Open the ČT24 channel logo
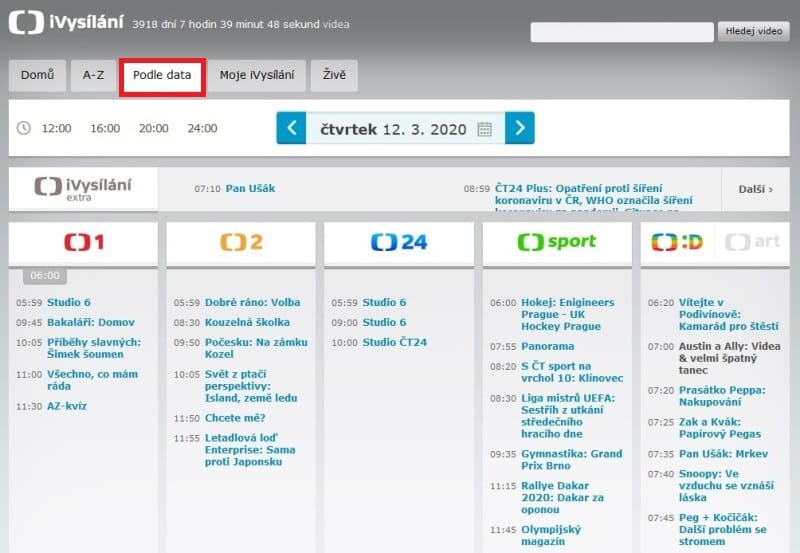Screen dimensions: 800x553 pos(399,242)
